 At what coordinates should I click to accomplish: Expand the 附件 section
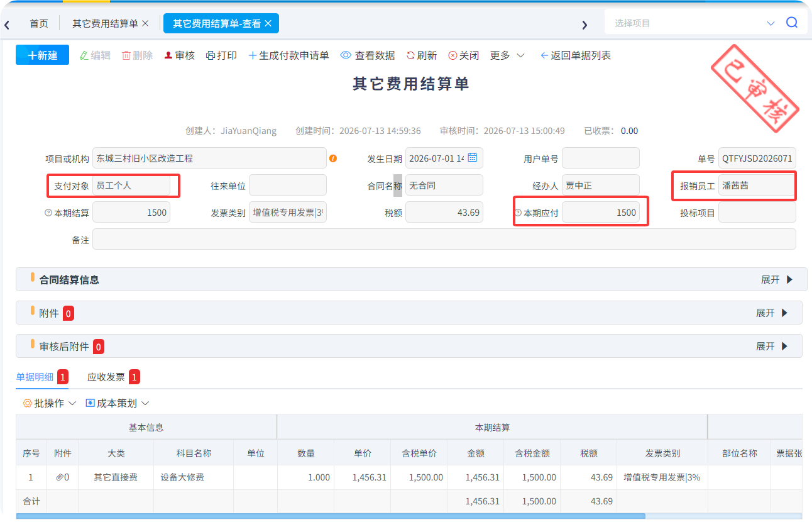[x=772, y=313]
